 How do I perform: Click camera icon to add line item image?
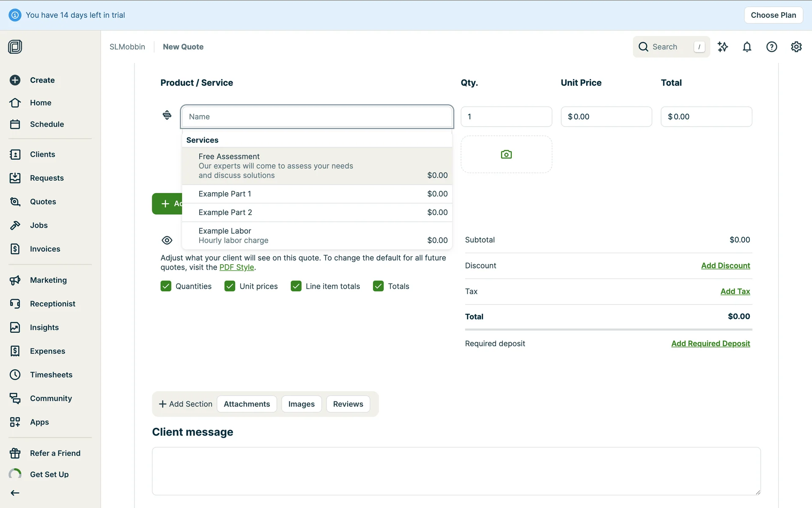tap(506, 155)
